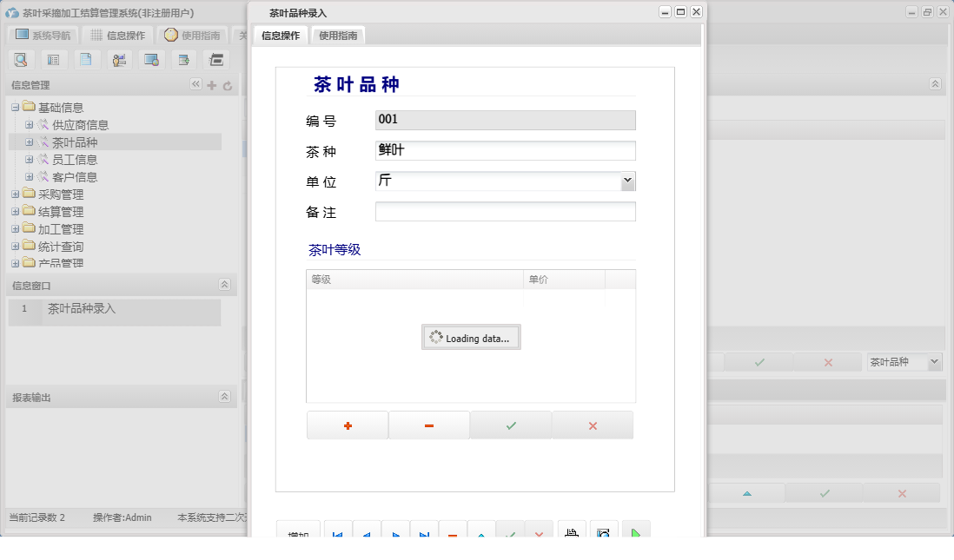This screenshot has width=954, height=560.
Task: Click the 编号 field showing 001
Action: pyautogui.click(x=506, y=120)
